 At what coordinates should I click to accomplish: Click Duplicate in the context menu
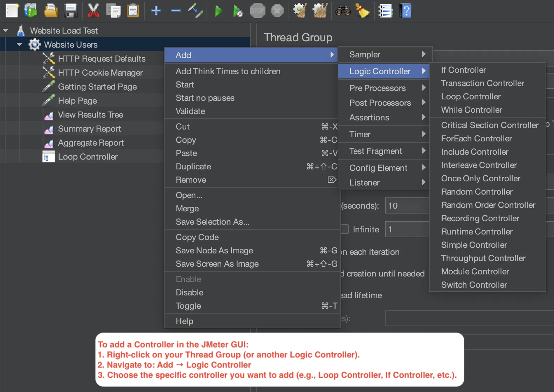point(193,167)
